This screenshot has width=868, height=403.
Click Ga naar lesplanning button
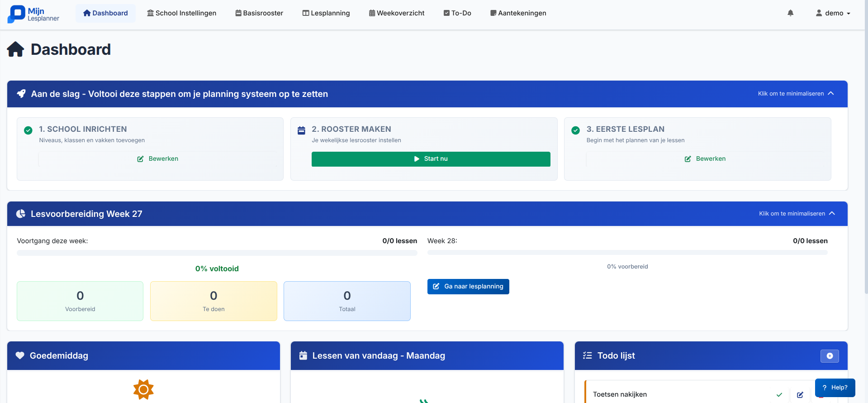click(x=468, y=287)
